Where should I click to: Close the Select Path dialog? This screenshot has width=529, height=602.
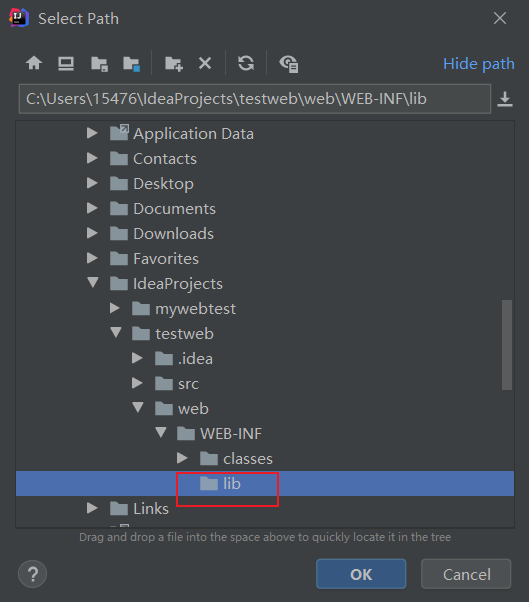500,18
